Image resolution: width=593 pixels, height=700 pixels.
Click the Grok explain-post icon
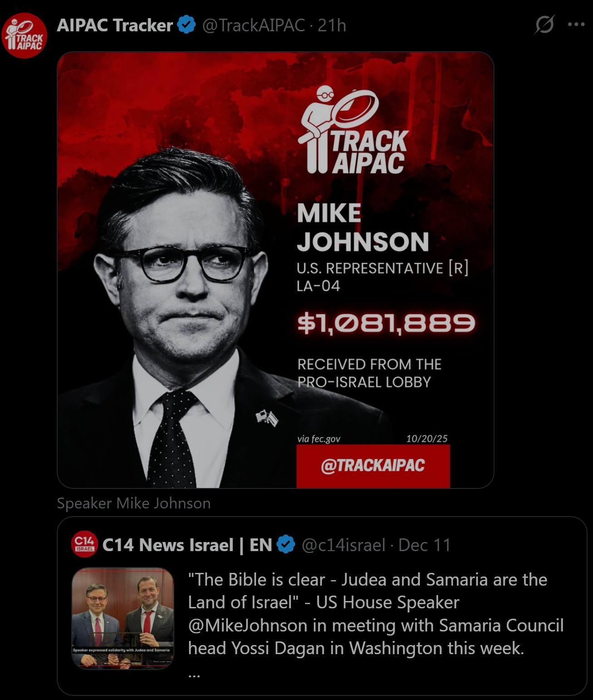pos(544,25)
